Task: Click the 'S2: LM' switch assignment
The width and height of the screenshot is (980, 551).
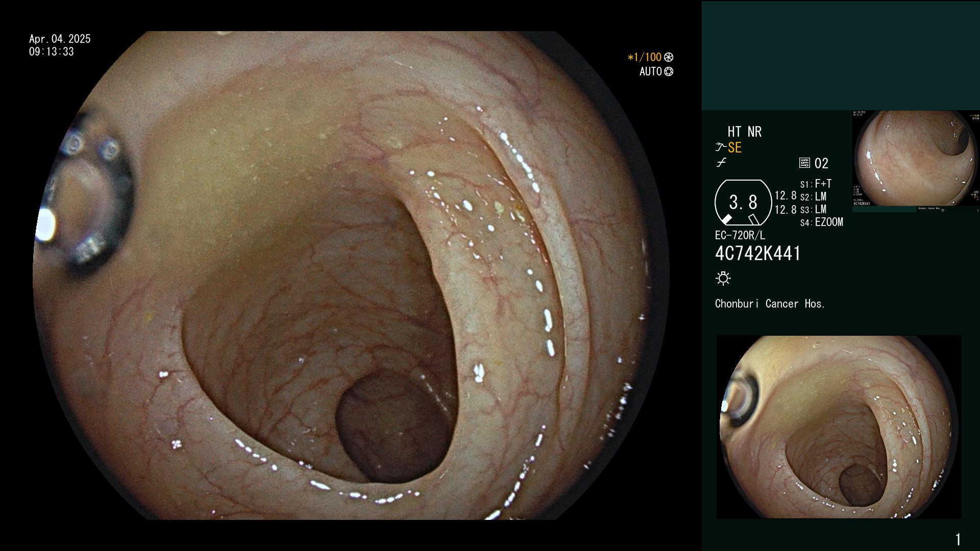Action: [813, 196]
